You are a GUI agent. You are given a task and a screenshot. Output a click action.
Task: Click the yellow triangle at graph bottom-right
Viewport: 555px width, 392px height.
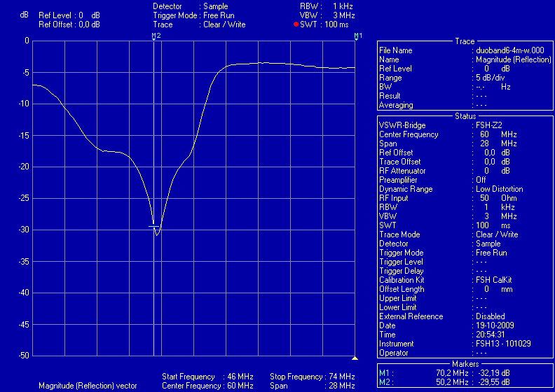tap(355, 358)
